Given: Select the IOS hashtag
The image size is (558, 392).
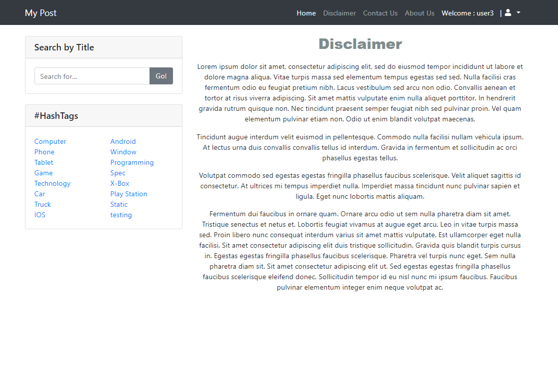Looking at the screenshot, I should pyautogui.click(x=40, y=215).
